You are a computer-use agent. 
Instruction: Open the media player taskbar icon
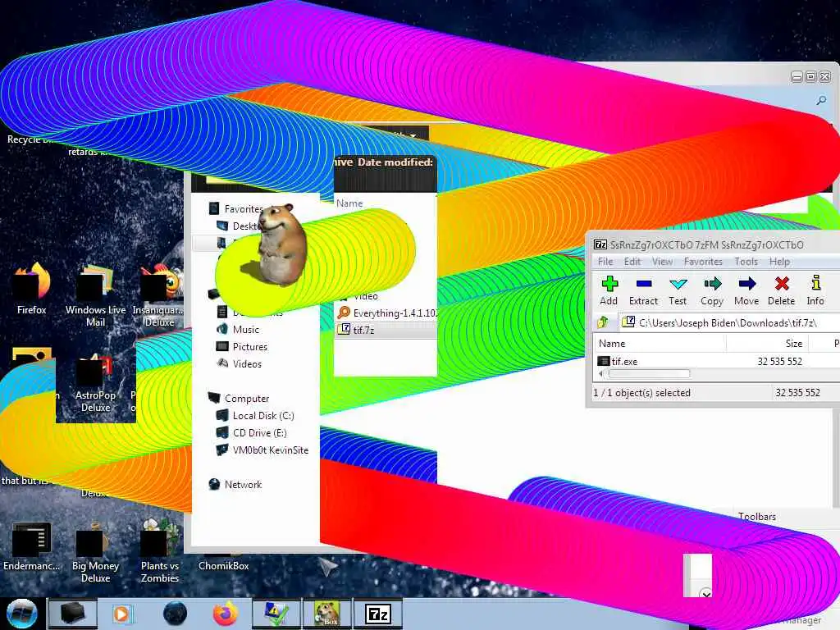coord(122,614)
